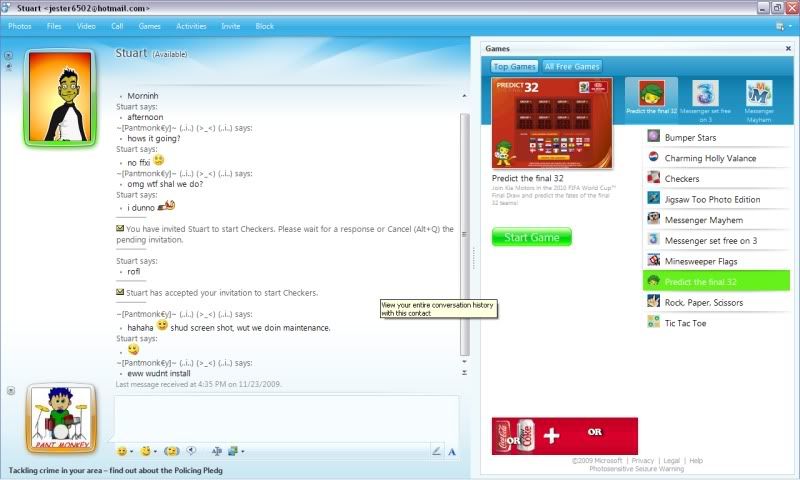Click Invite in the toolbar
Viewport: 800px width, 480px height.
[231, 26]
